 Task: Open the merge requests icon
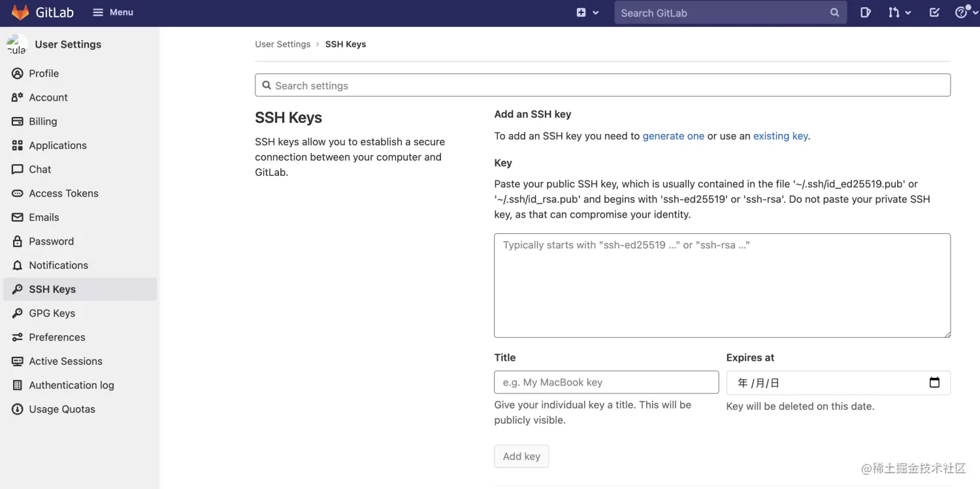[x=894, y=12]
